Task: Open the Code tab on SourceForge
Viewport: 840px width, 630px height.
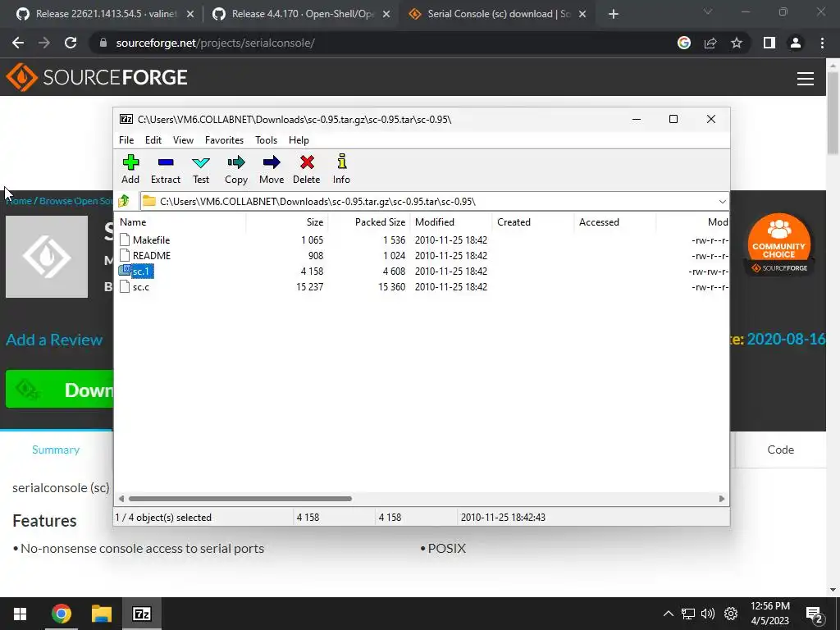Action: coord(781,450)
